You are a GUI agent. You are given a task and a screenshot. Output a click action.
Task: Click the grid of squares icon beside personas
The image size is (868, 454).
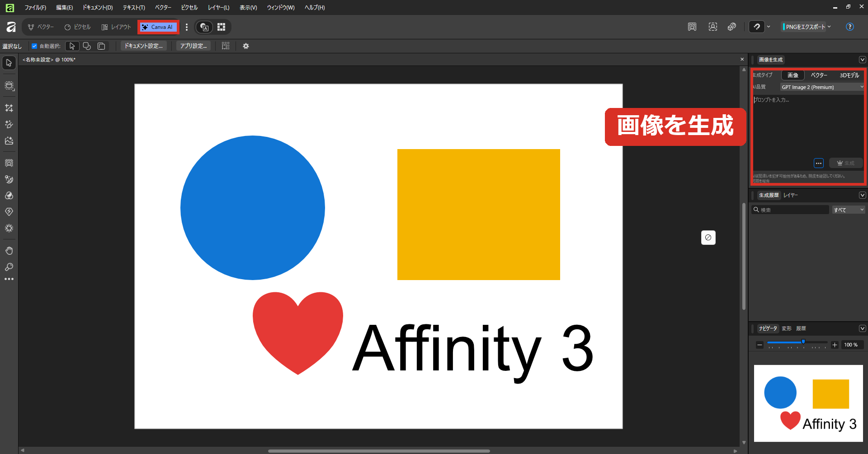coord(221,27)
